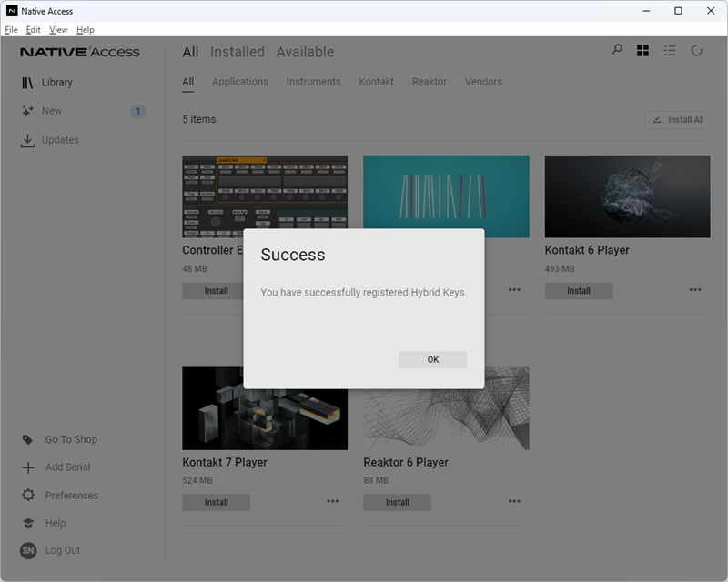
Task: Click the SN user avatar icon
Action: pyautogui.click(x=28, y=550)
